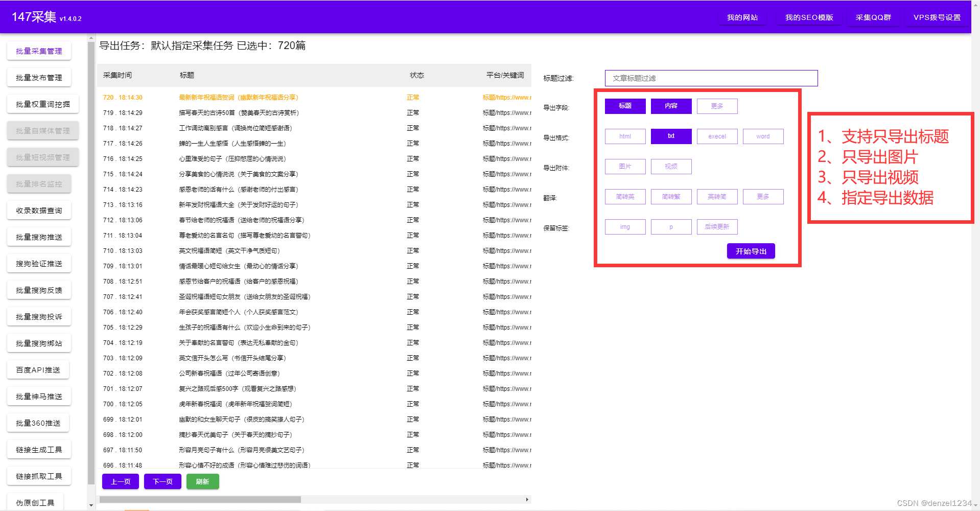Image resolution: width=980 pixels, height=511 pixels.
Task: Open 批量360推送 sidebar item
Action: tap(38, 423)
